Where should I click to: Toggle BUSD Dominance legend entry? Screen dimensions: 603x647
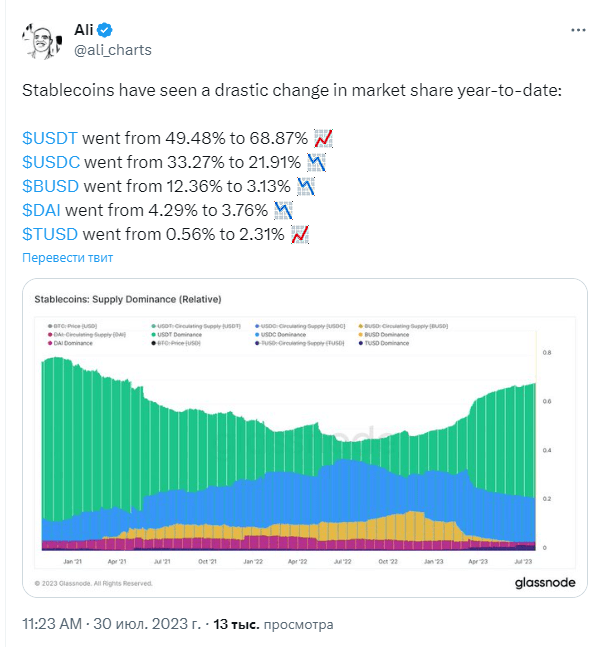coord(383,335)
